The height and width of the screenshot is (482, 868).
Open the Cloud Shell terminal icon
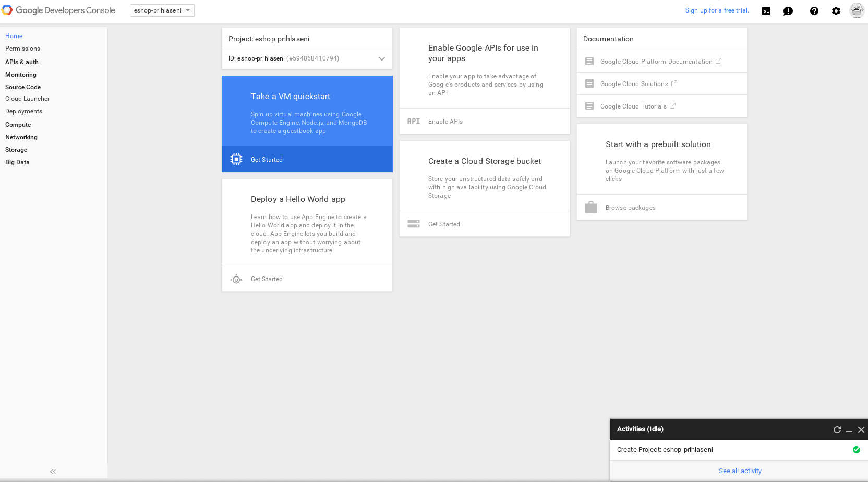pos(766,11)
